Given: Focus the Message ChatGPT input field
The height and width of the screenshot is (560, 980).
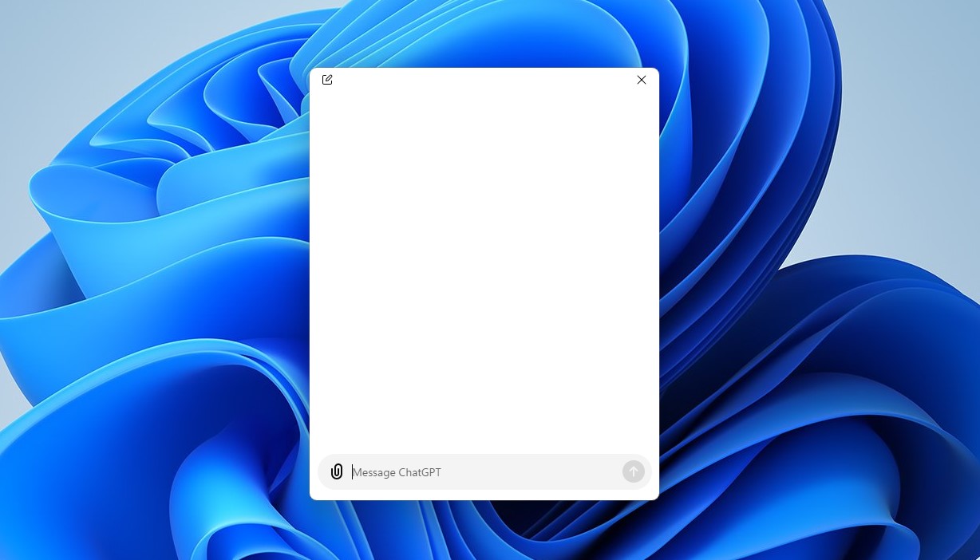Looking at the screenshot, I should [x=484, y=472].
